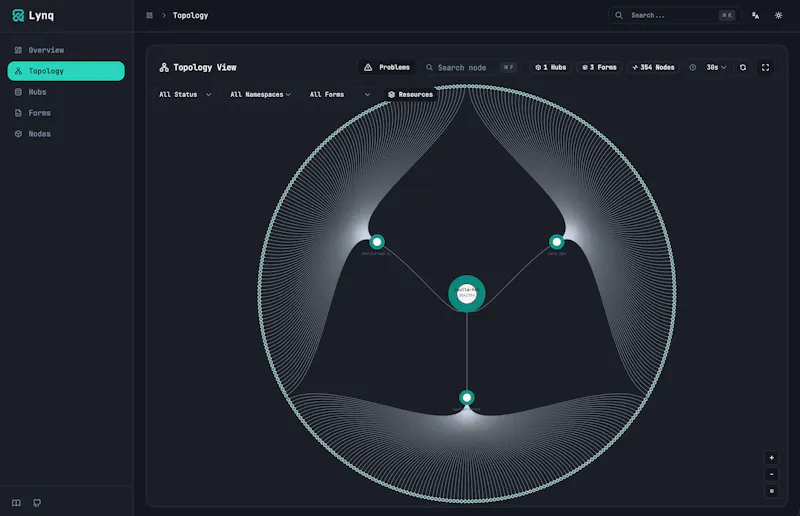Show Problems filter

tap(387, 67)
